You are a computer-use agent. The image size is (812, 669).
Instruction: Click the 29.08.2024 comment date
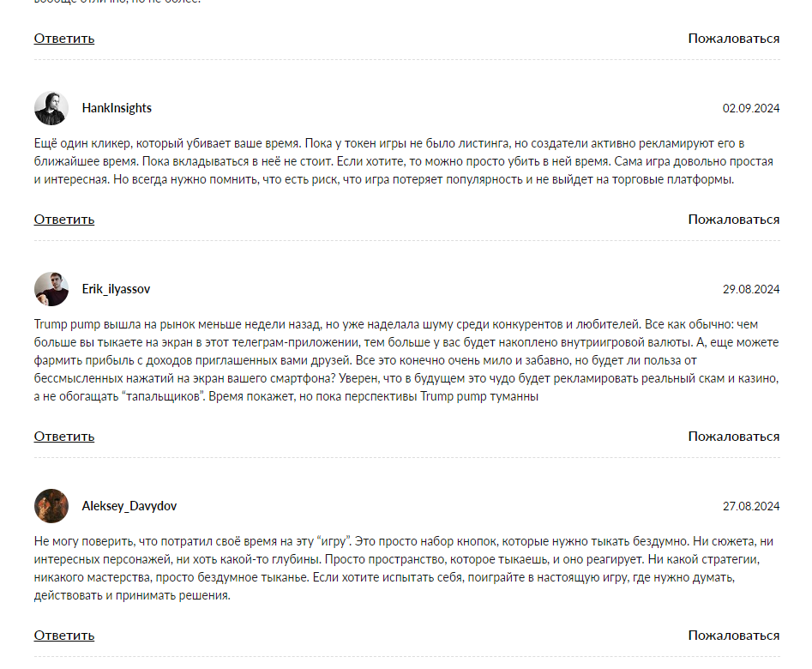pyautogui.click(x=751, y=289)
